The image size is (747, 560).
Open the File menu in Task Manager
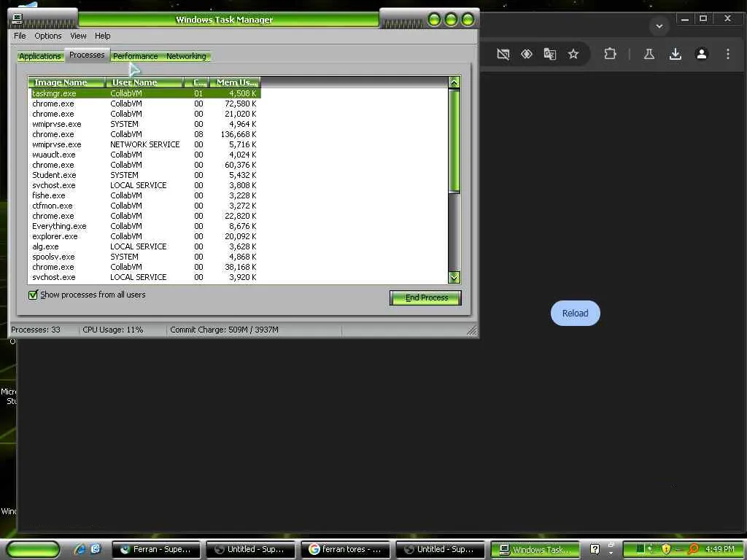(20, 36)
